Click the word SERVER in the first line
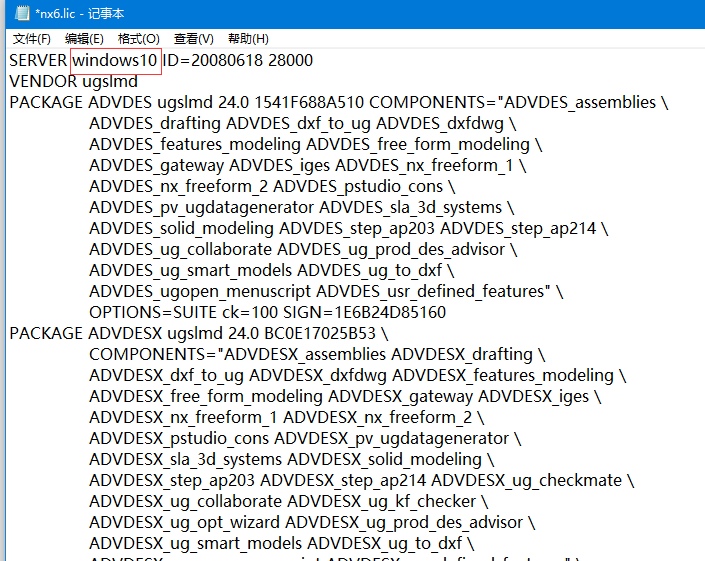 pyautogui.click(x=38, y=60)
